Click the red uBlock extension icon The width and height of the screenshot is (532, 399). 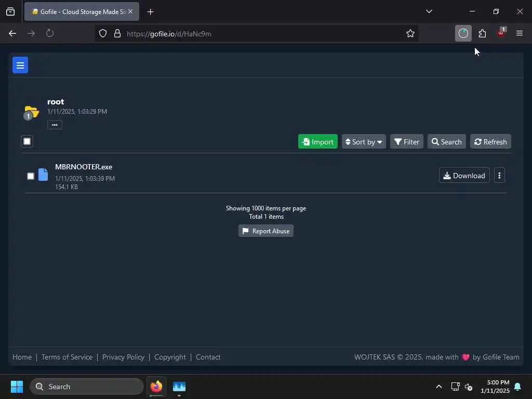(501, 33)
